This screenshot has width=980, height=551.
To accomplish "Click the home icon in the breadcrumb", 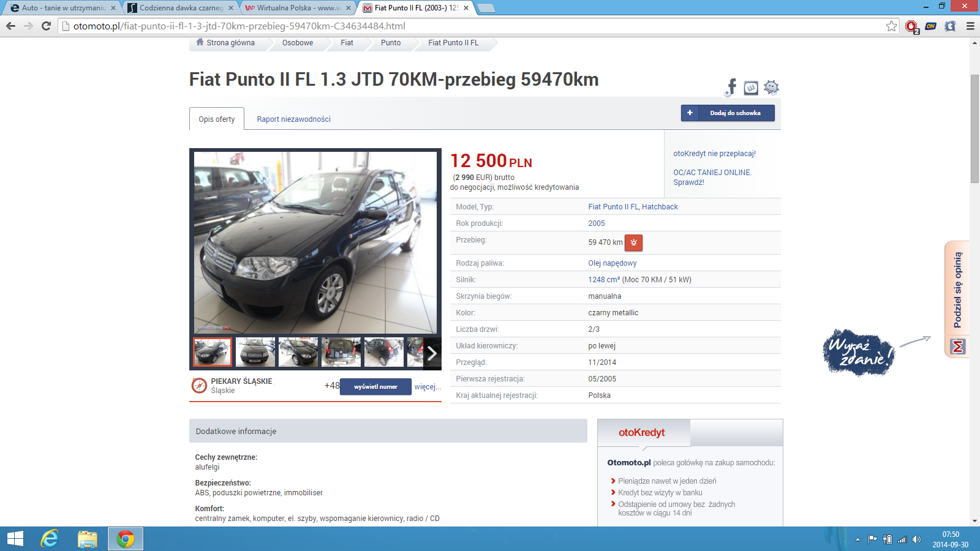I will point(200,42).
